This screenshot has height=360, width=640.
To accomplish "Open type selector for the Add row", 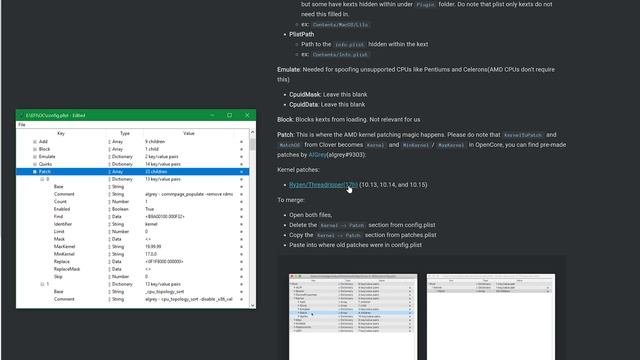I will (x=109, y=142).
